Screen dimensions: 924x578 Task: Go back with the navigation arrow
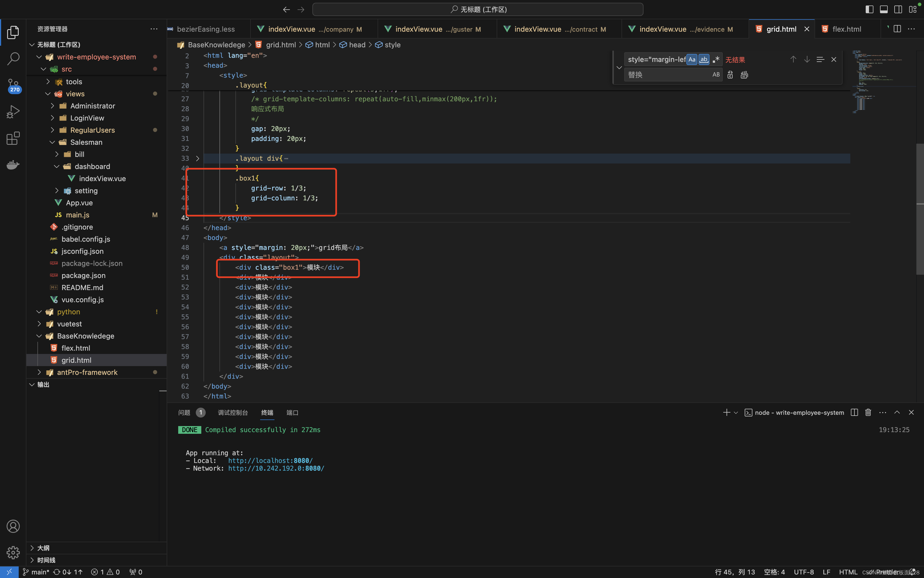pyautogui.click(x=286, y=10)
